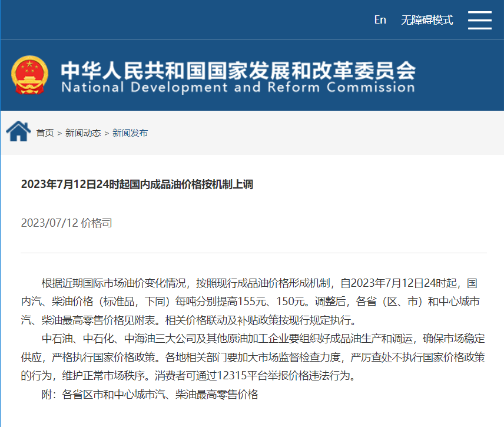Click the national emblem logo

[30, 76]
